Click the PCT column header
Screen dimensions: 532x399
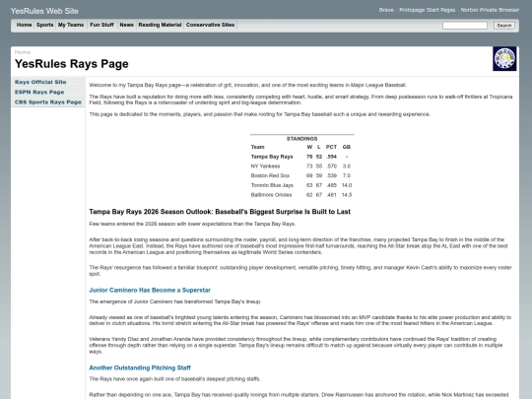(x=331, y=147)
